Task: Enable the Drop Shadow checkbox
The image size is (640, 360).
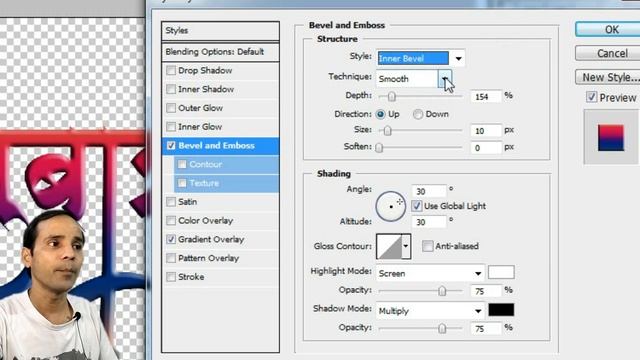Action: click(171, 71)
